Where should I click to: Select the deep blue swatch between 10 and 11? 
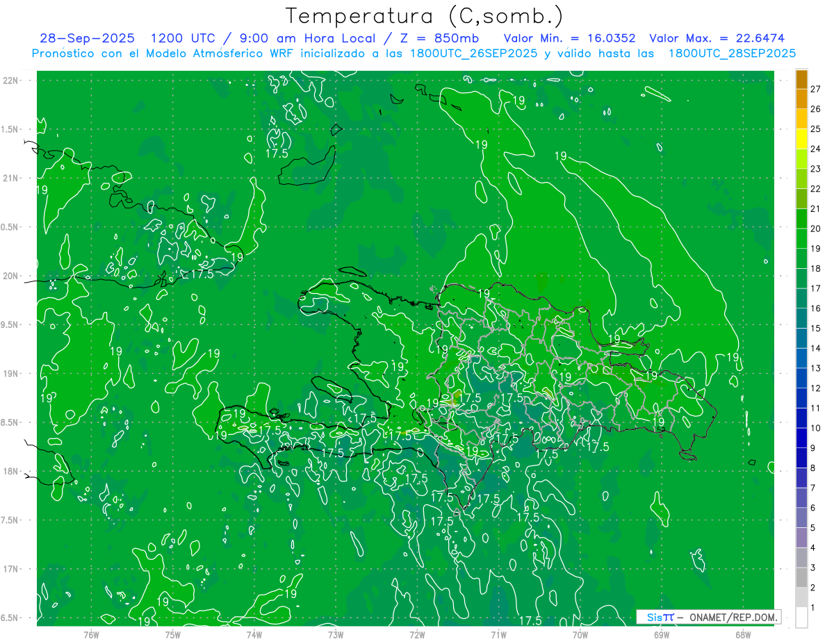pos(801,418)
